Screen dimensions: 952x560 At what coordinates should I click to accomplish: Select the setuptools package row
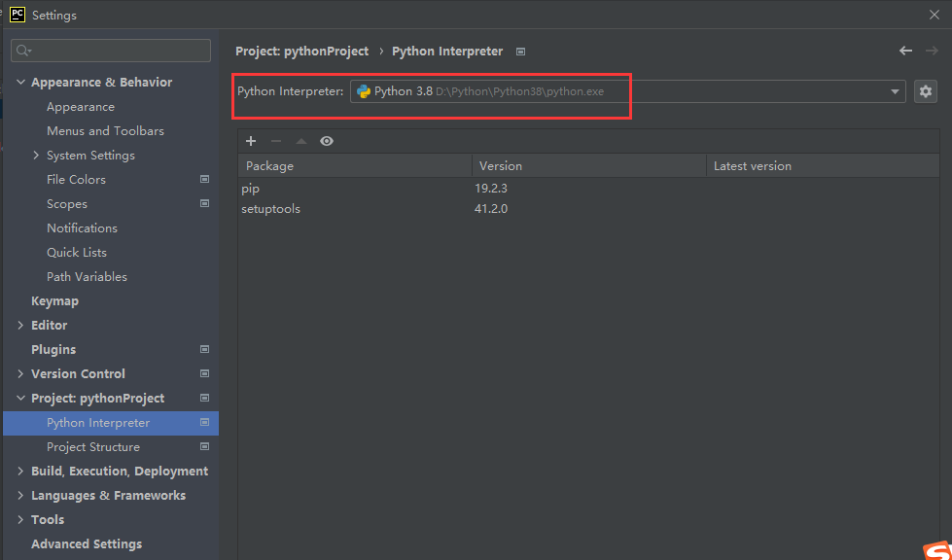point(588,209)
